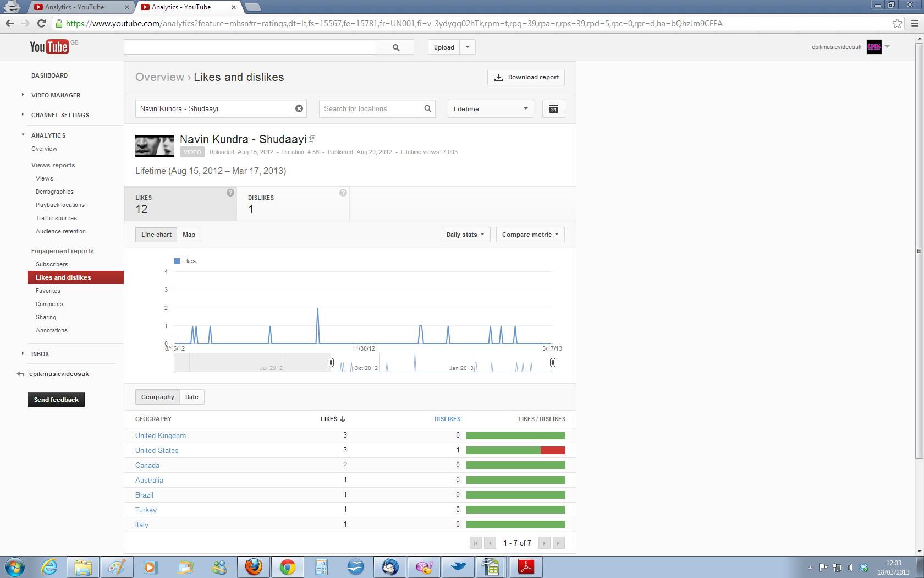Expand the Compare metric dropdown

coord(530,235)
